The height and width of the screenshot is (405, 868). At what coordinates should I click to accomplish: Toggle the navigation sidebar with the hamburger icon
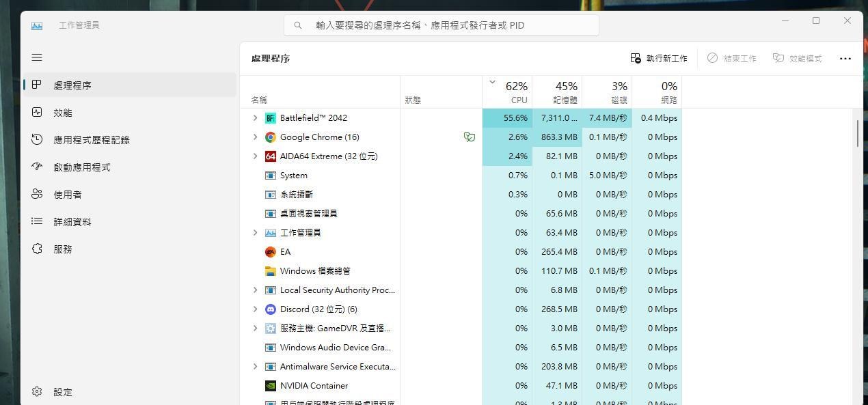click(37, 57)
